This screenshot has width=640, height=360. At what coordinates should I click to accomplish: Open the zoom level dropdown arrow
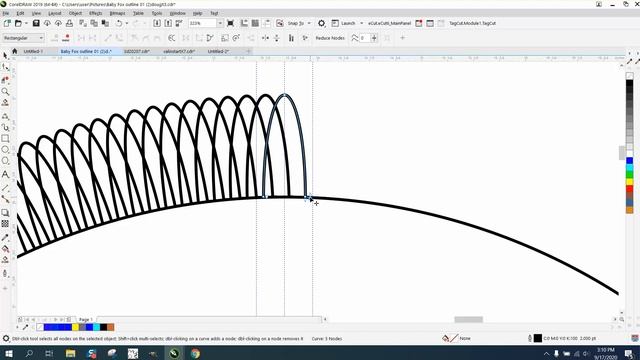click(220, 23)
